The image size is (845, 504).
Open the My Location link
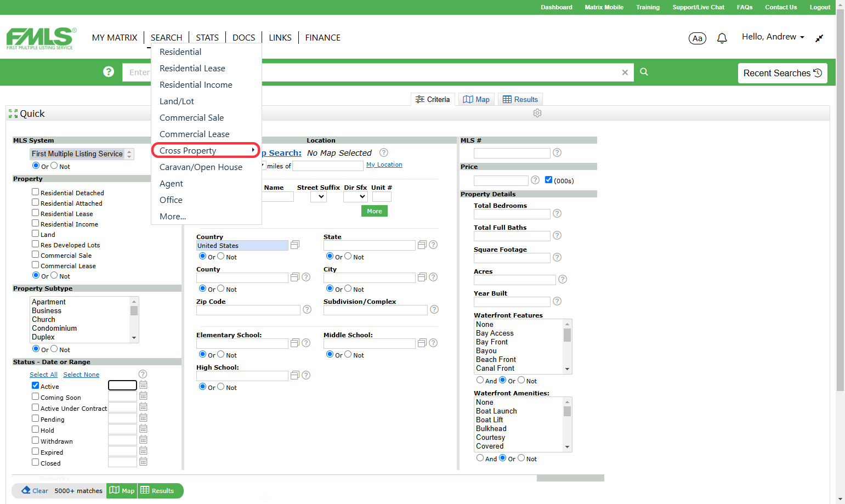[384, 165]
